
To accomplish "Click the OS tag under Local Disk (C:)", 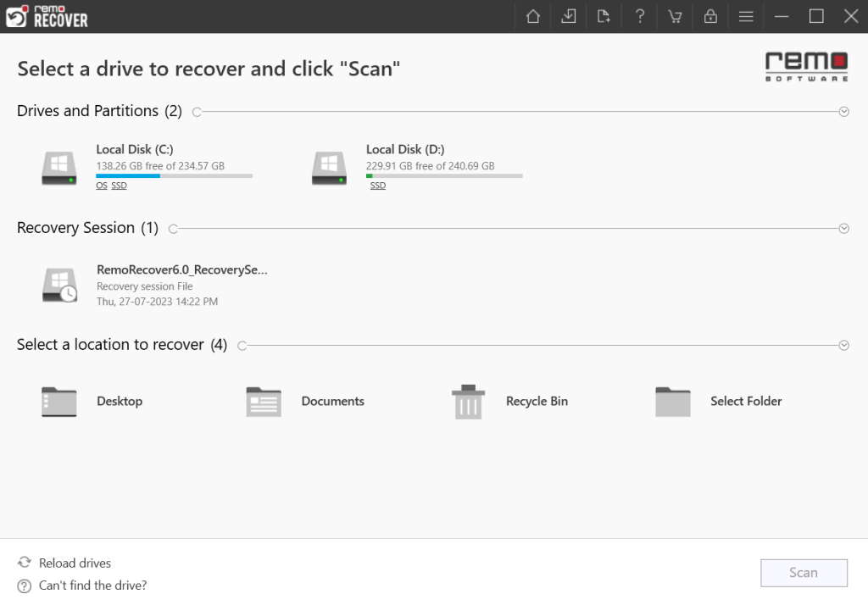I will point(102,186).
